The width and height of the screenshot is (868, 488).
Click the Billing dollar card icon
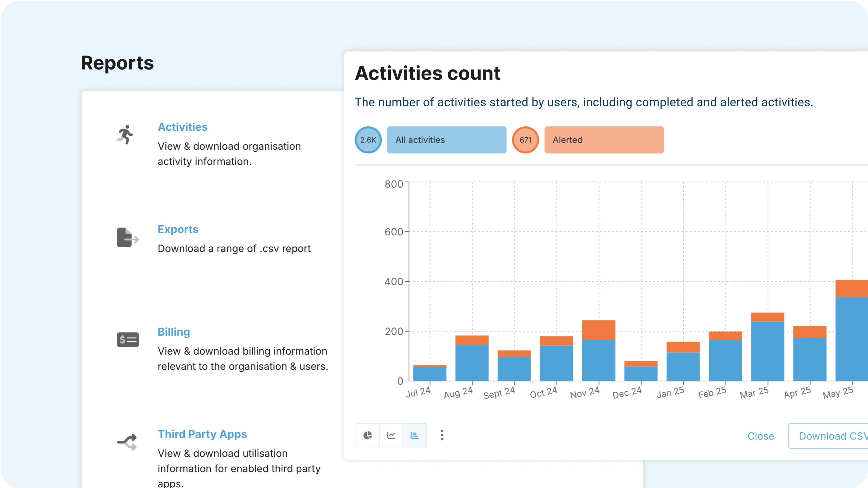[x=128, y=340]
